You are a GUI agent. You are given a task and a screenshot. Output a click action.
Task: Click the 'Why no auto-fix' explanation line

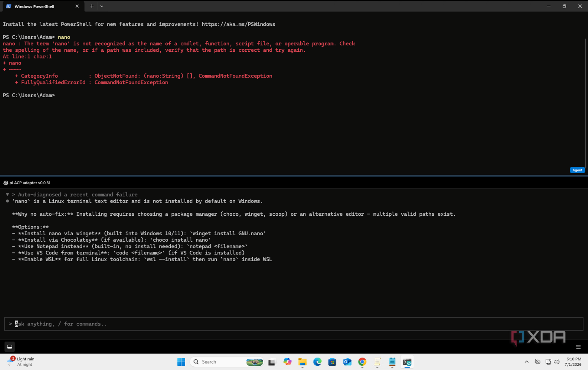click(x=234, y=214)
